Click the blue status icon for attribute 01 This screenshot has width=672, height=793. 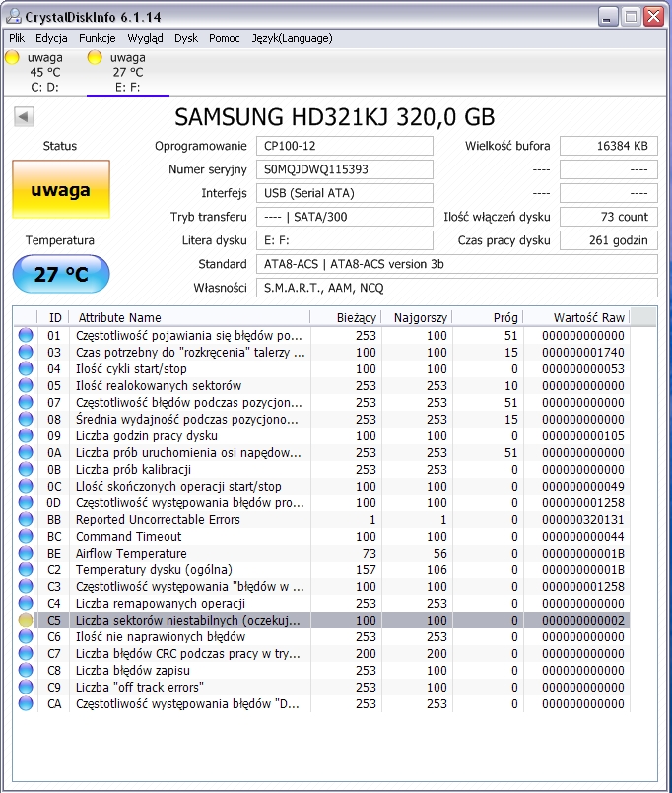tap(26, 335)
